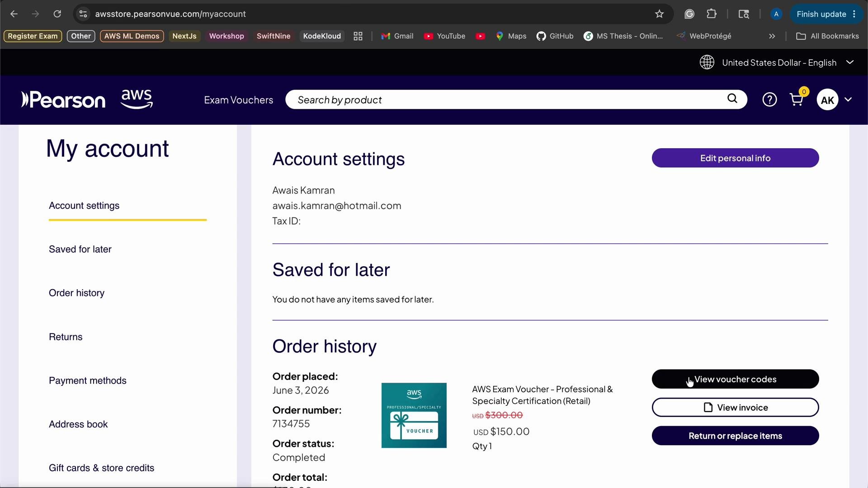The height and width of the screenshot is (488, 868).
Task: Click the order number 7134755
Action: pos(291,424)
